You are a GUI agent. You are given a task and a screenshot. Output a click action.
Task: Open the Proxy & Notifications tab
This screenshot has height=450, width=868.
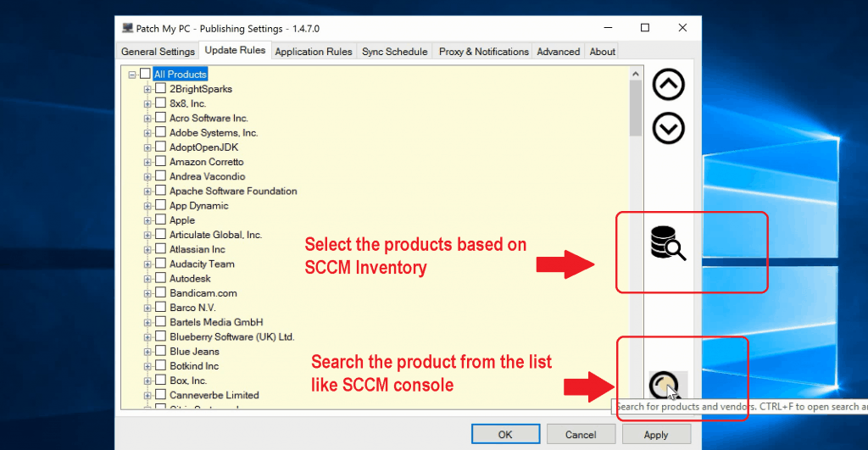pyautogui.click(x=483, y=52)
